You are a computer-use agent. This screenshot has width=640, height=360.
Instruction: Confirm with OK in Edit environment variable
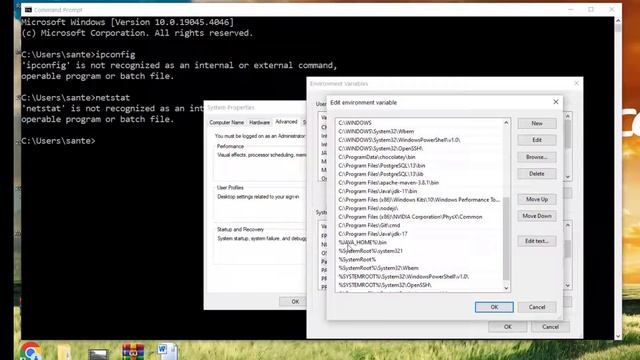(x=494, y=307)
